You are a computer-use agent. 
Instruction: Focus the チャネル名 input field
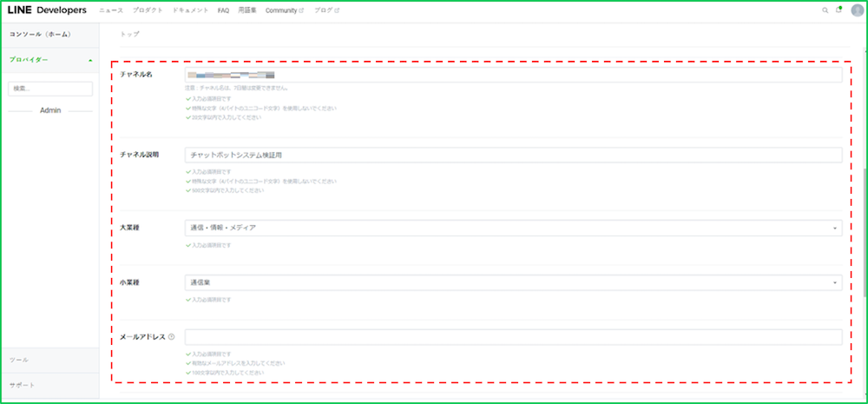tap(513, 75)
